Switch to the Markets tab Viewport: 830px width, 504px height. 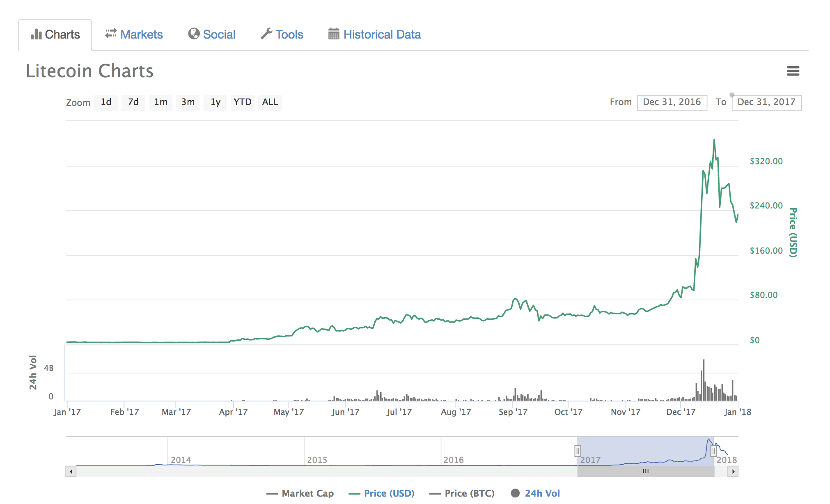pyautogui.click(x=134, y=34)
